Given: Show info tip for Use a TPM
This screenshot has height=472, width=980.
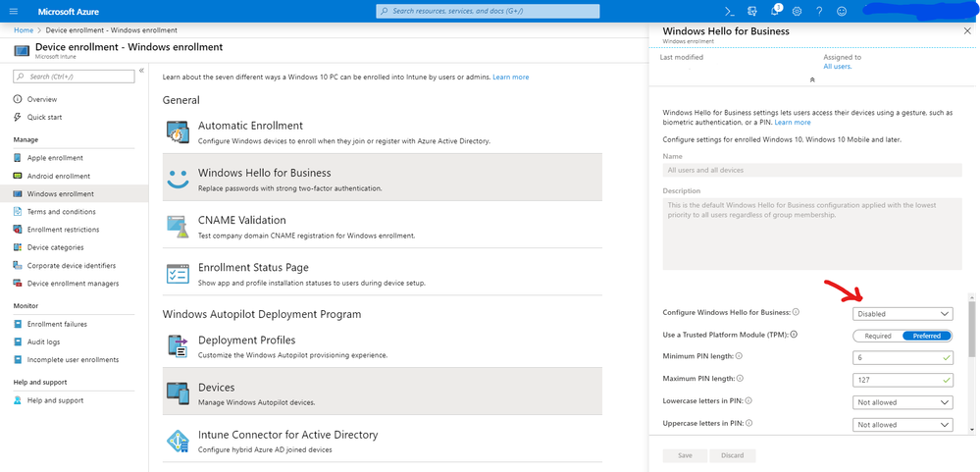Looking at the screenshot, I should [x=794, y=335].
